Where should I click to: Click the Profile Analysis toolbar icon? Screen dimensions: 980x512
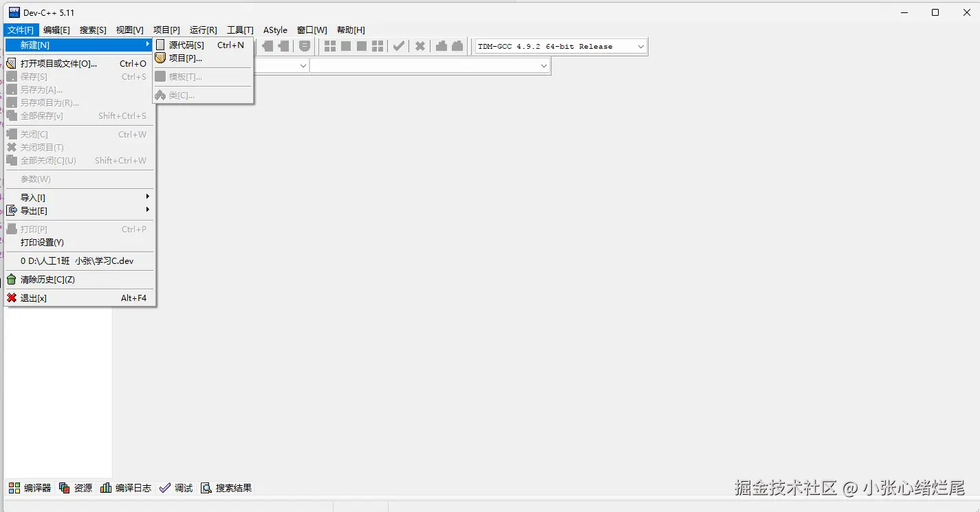pos(442,46)
